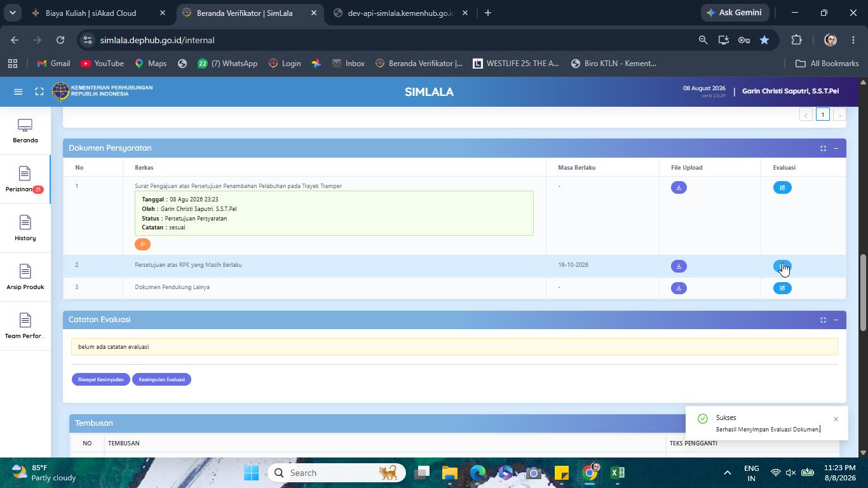Maximize the Catatan Evaluasi panel
The width and height of the screenshot is (868, 488).
tap(823, 320)
